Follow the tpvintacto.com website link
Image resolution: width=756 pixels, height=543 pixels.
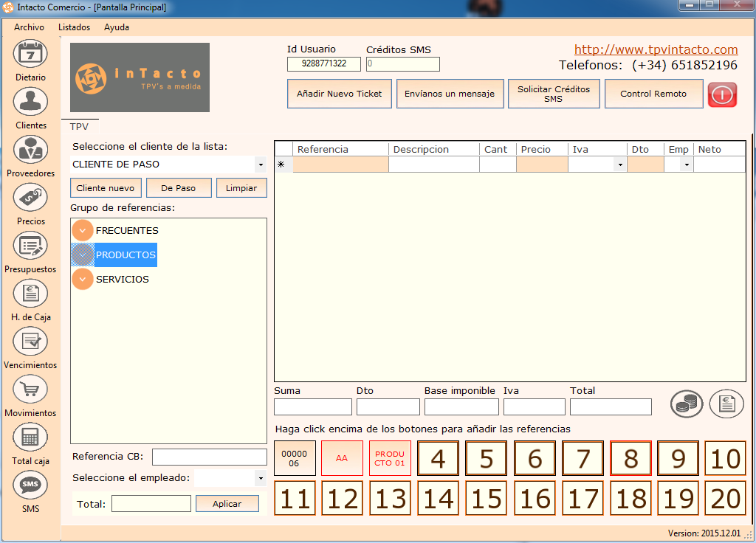click(656, 49)
